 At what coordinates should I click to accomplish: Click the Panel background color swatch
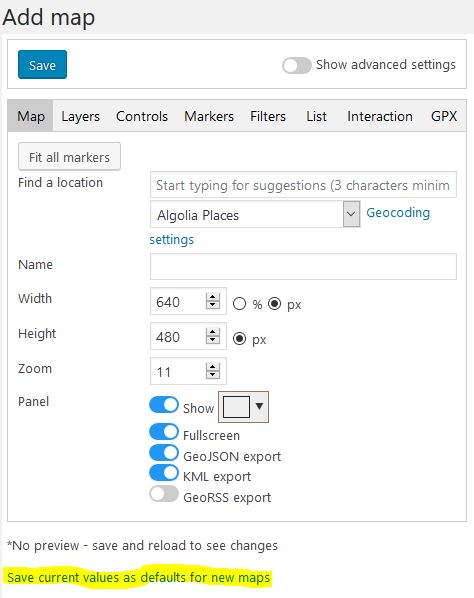click(236, 407)
